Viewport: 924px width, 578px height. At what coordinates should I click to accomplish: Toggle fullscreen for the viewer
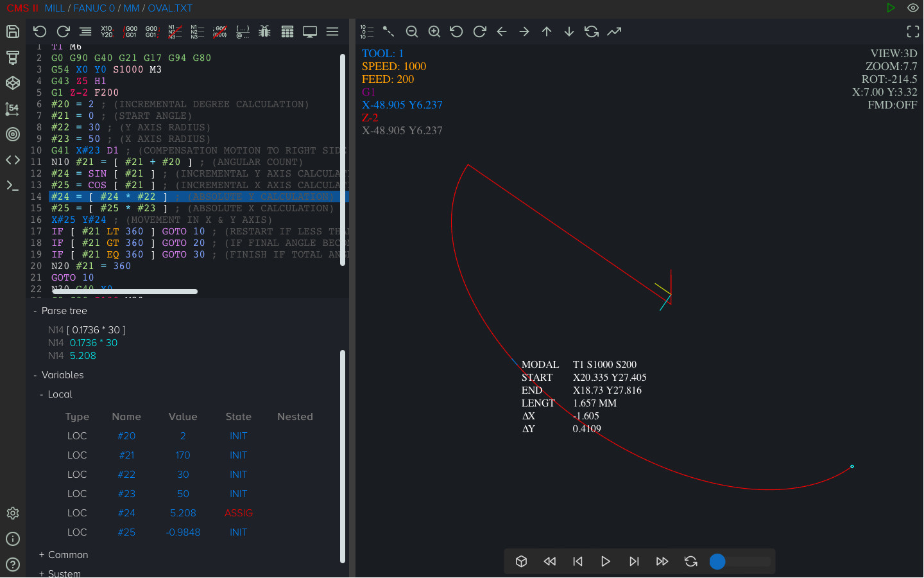pyautogui.click(x=913, y=31)
